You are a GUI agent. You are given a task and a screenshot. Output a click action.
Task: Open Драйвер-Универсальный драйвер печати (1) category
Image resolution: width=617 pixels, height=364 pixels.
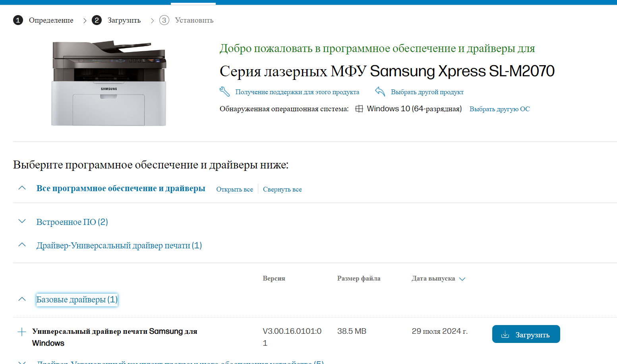tap(119, 246)
